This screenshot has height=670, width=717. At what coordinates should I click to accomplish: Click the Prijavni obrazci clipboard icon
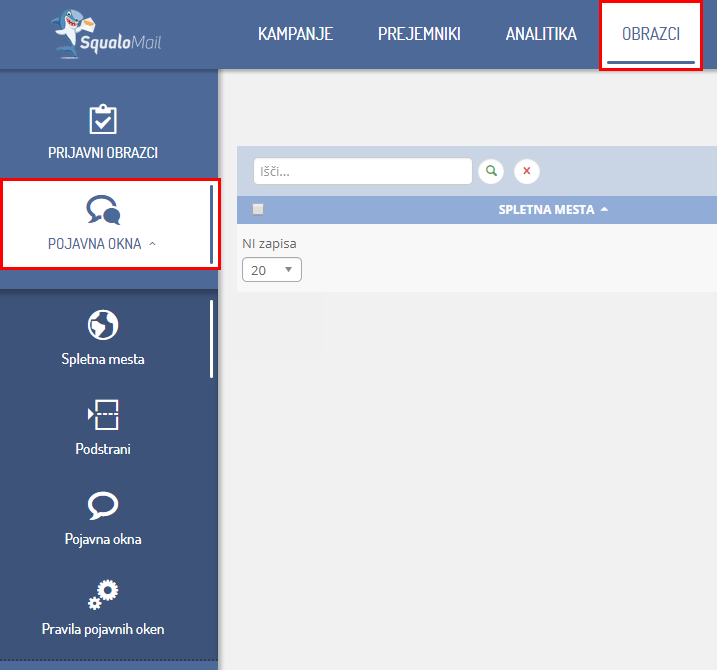pos(103,120)
